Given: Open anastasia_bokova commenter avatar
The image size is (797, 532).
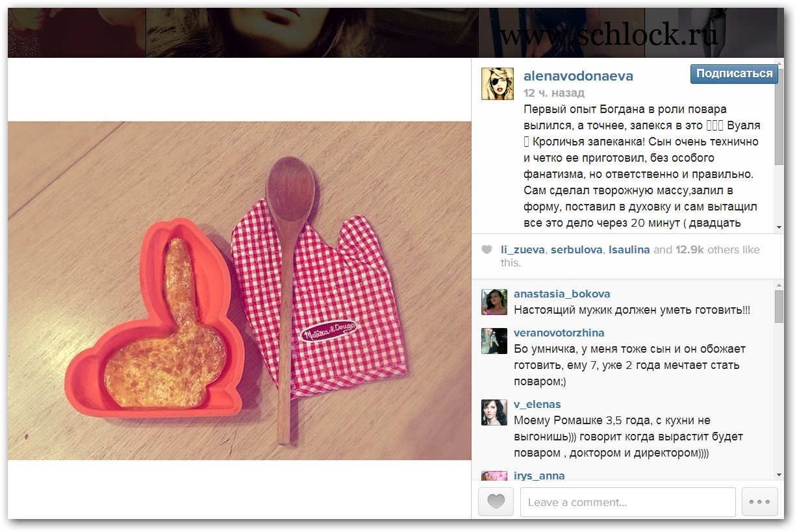Looking at the screenshot, I should tap(494, 302).
